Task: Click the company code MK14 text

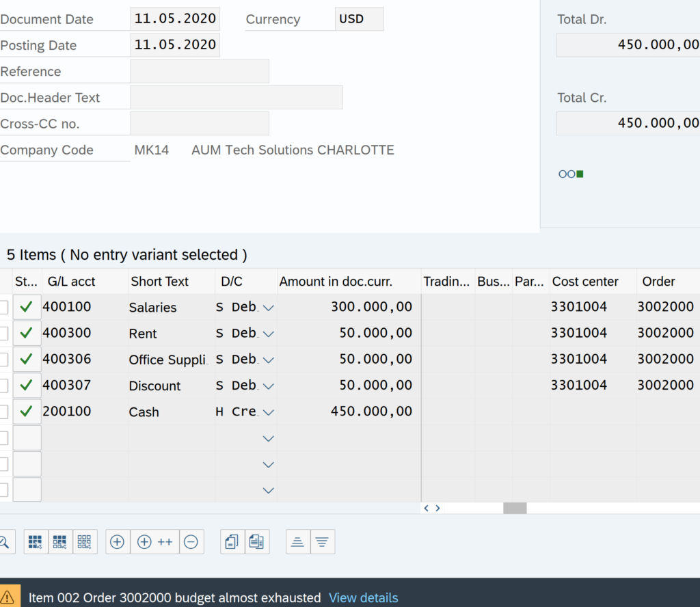Action: tap(152, 150)
